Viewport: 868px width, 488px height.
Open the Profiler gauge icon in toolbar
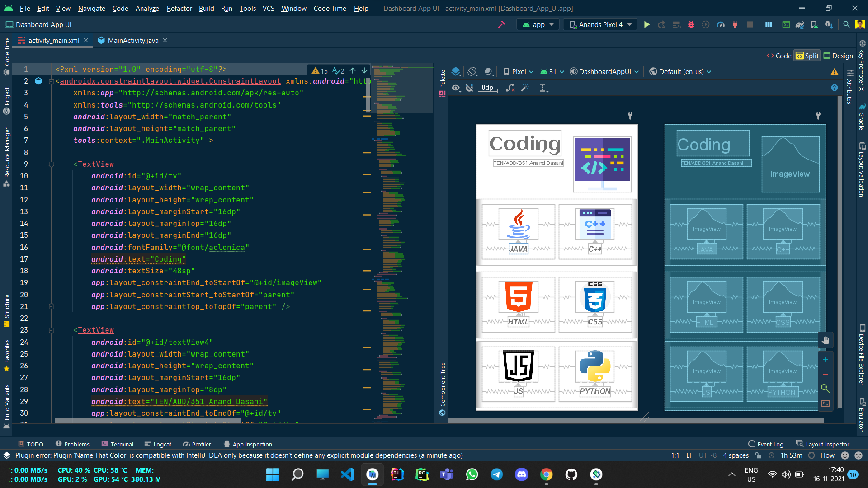[x=721, y=24]
